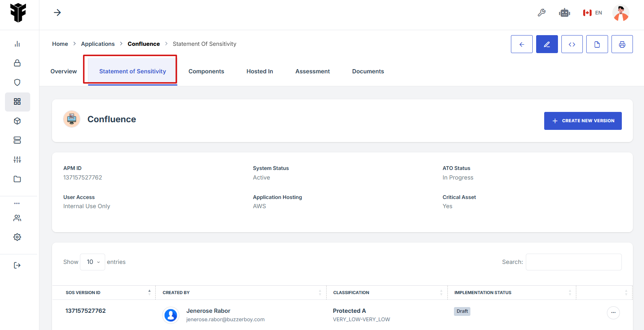Open the EN language selector
Image resolution: width=644 pixels, height=330 pixels.
tap(592, 13)
